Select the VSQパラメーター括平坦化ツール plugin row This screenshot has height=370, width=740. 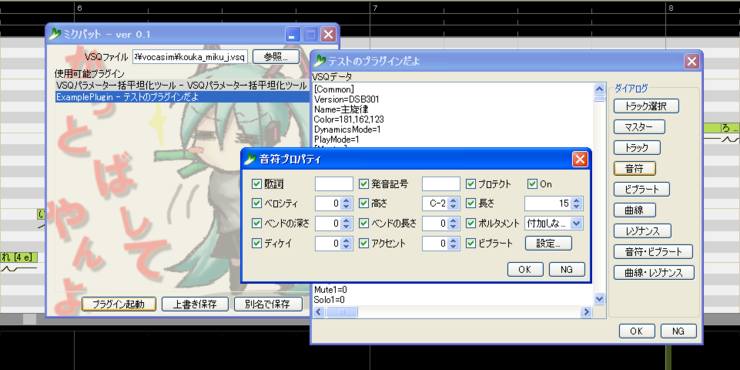click(182, 85)
